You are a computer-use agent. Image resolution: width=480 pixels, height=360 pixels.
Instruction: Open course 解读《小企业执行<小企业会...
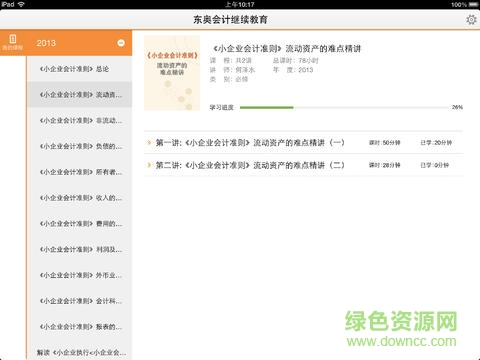click(x=80, y=352)
